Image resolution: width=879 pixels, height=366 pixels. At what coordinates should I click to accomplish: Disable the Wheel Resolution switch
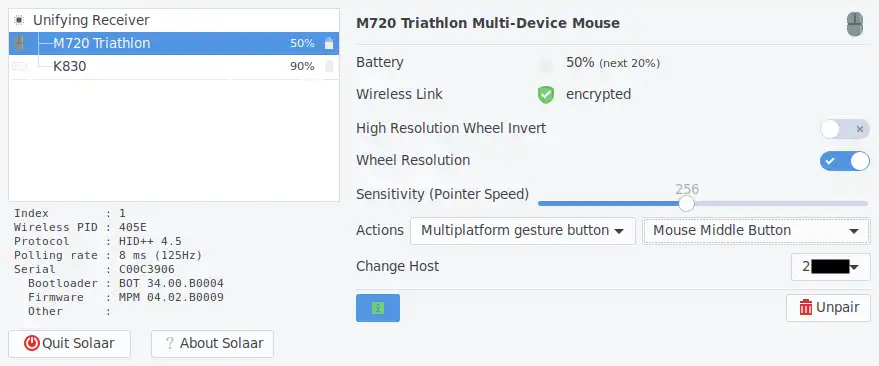tap(845, 161)
